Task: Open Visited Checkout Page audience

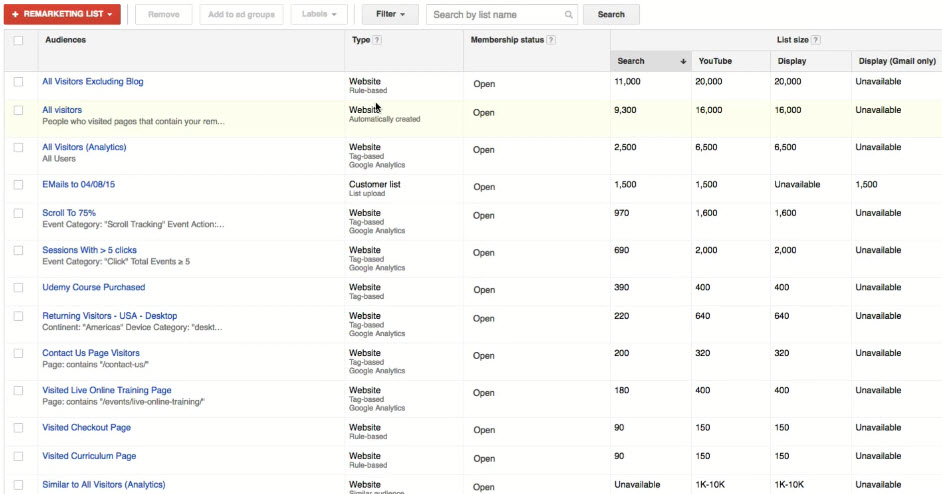Action: [86, 428]
